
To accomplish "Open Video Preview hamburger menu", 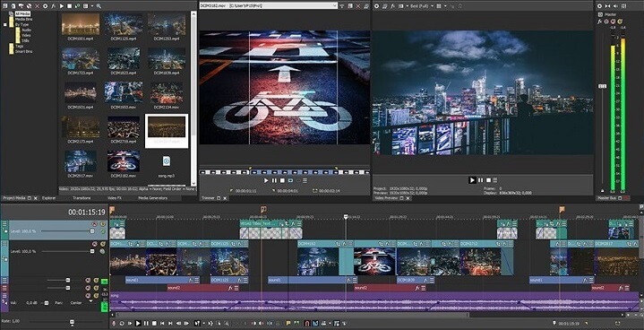I will point(495,180).
